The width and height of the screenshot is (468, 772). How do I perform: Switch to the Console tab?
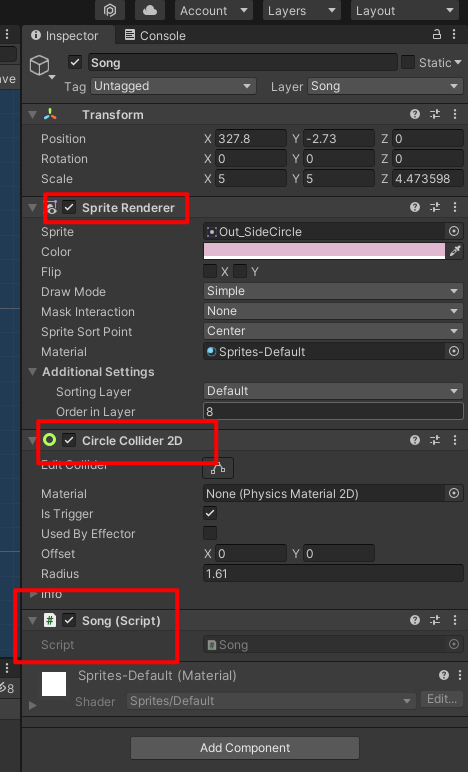pyautogui.click(x=155, y=35)
